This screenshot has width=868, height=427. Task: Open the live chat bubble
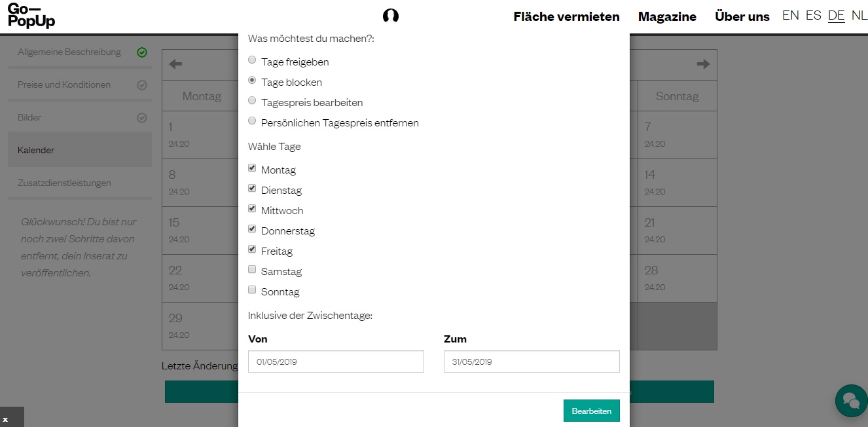tap(850, 400)
